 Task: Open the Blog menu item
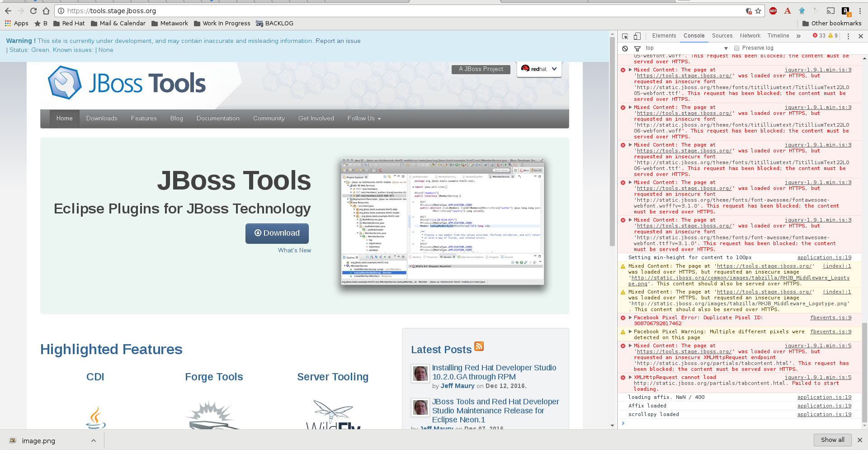(177, 118)
